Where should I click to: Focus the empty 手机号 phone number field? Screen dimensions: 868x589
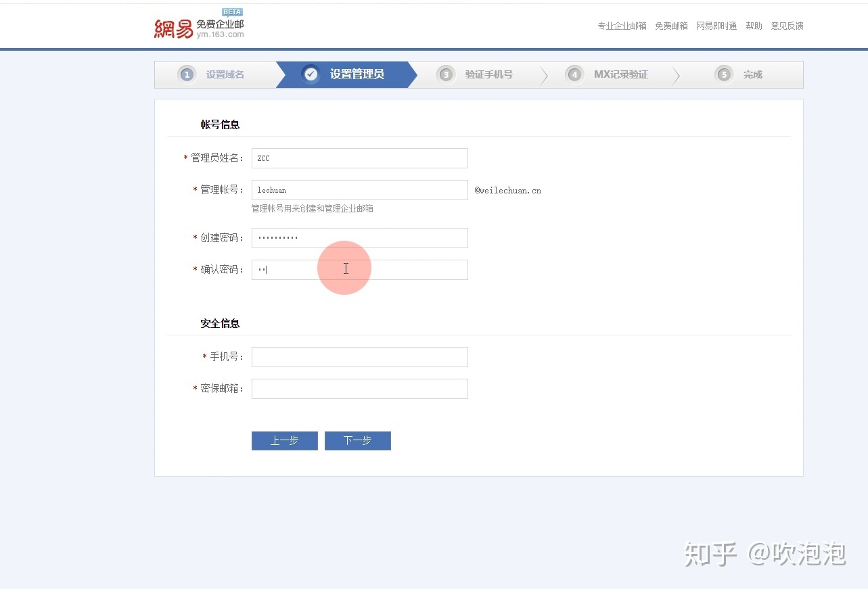click(359, 357)
